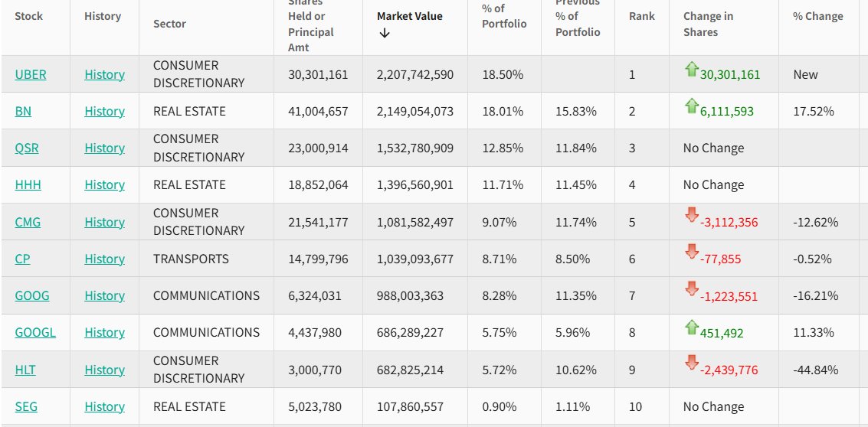This screenshot has height=427, width=868.
Task: Click the red down arrow in HLT row
Action: (692, 364)
